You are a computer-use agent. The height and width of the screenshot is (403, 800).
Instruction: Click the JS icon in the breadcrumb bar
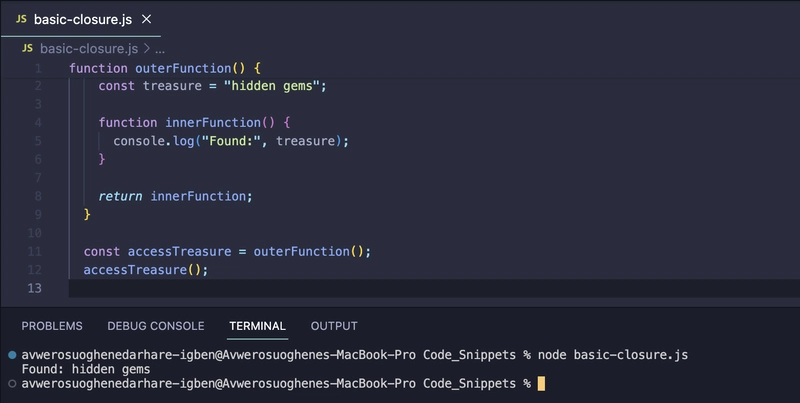point(27,48)
